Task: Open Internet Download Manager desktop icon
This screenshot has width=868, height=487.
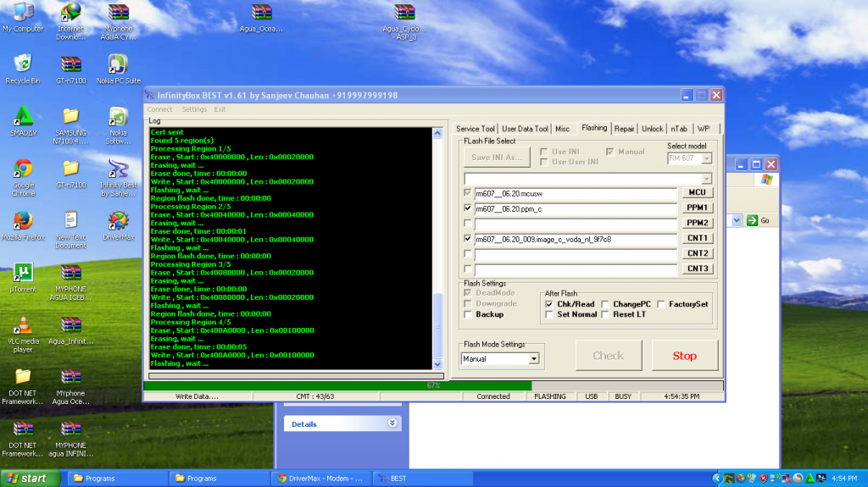Action: pyautogui.click(x=71, y=20)
